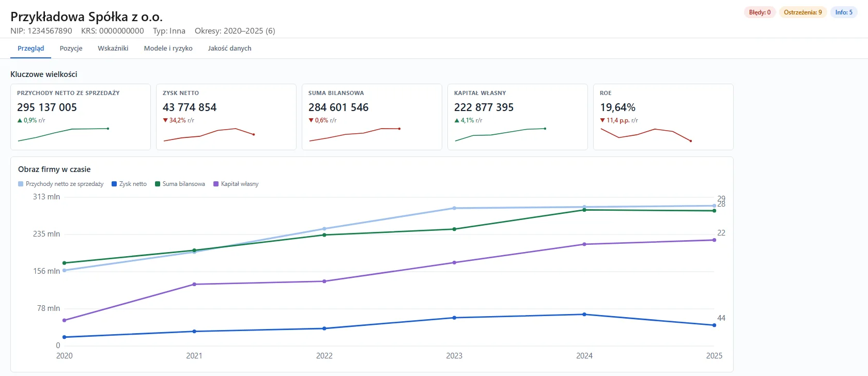Select the Suma bilansowa KPI card

372,117
